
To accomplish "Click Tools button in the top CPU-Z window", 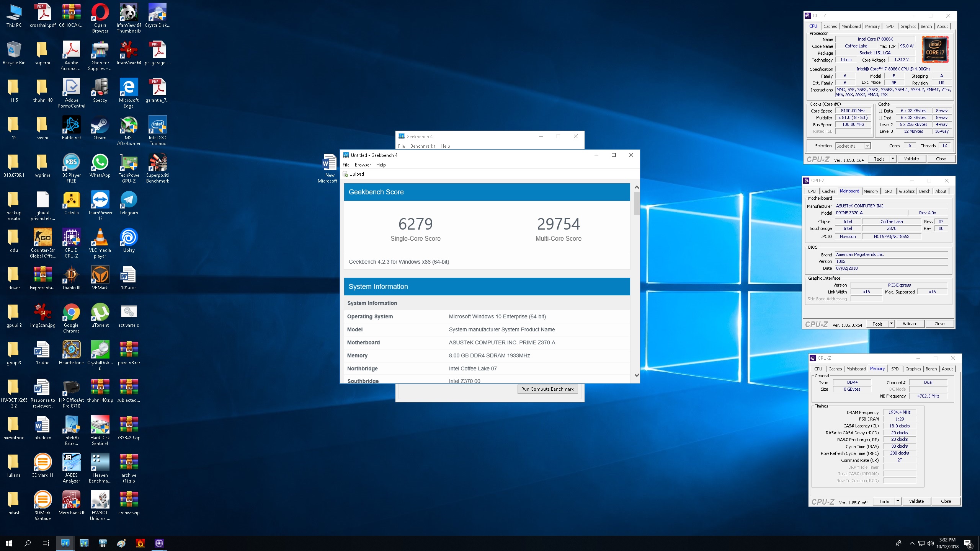I will pyautogui.click(x=879, y=159).
